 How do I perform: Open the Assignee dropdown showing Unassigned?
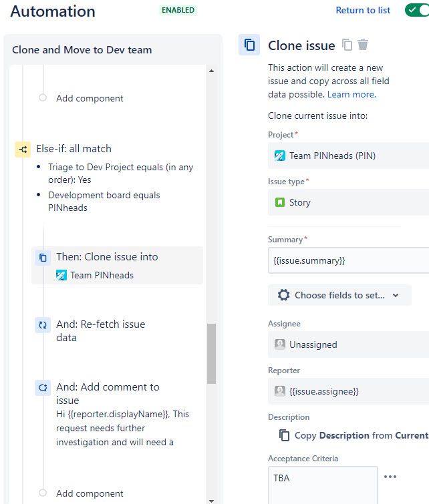coord(349,344)
